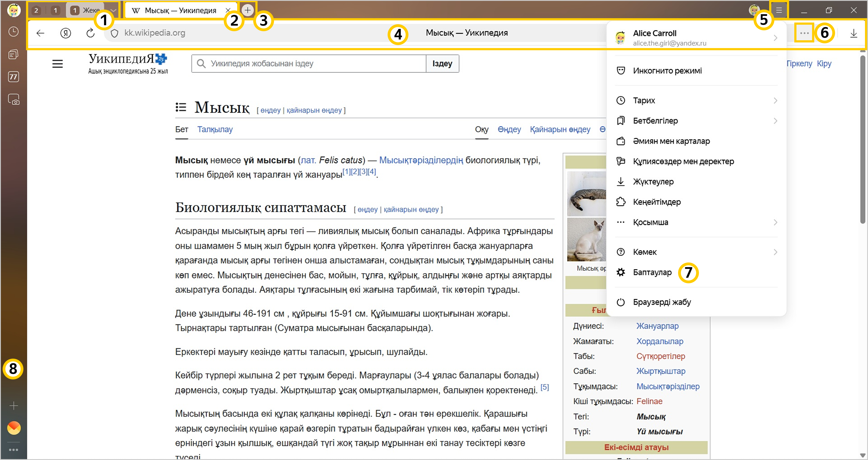The image size is (868, 460).
Task: Select the Оқу view tab
Action: click(481, 130)
